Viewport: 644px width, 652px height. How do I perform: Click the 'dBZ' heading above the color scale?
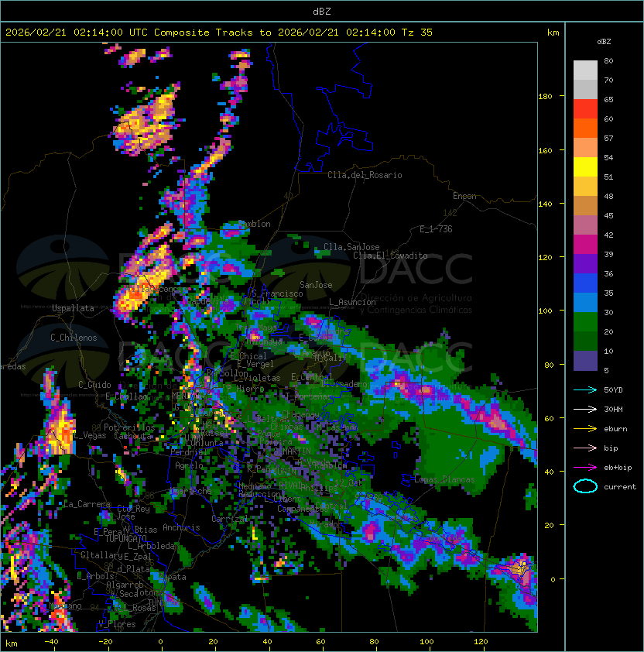604,42
